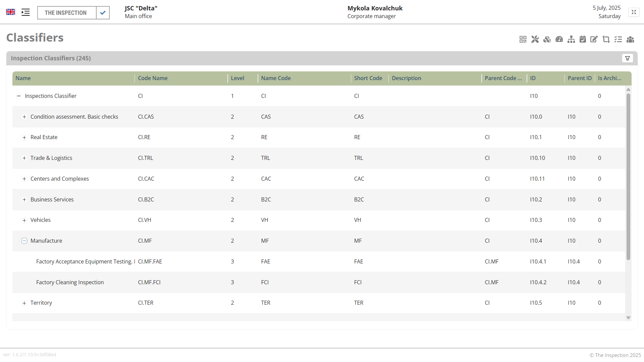Select the crop icon in the toolbar
The image size is (644, 362).
coord(606,39)
